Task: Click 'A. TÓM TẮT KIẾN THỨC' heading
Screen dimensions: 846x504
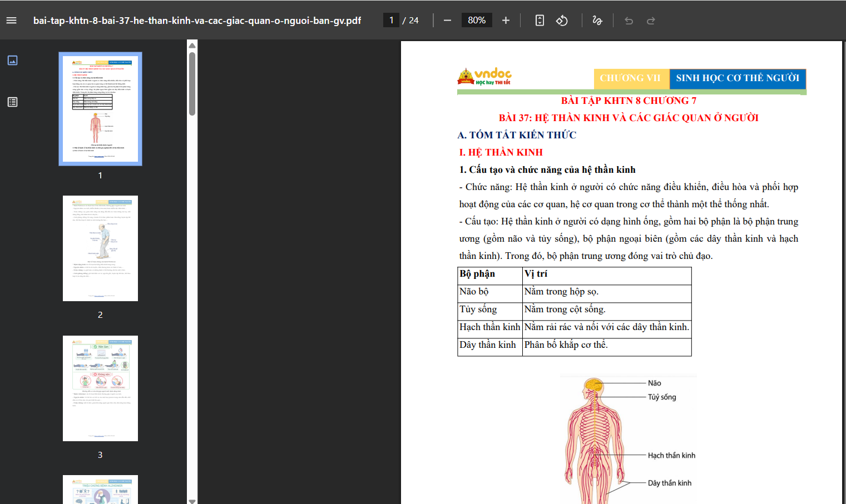Action: coord(517,135)
